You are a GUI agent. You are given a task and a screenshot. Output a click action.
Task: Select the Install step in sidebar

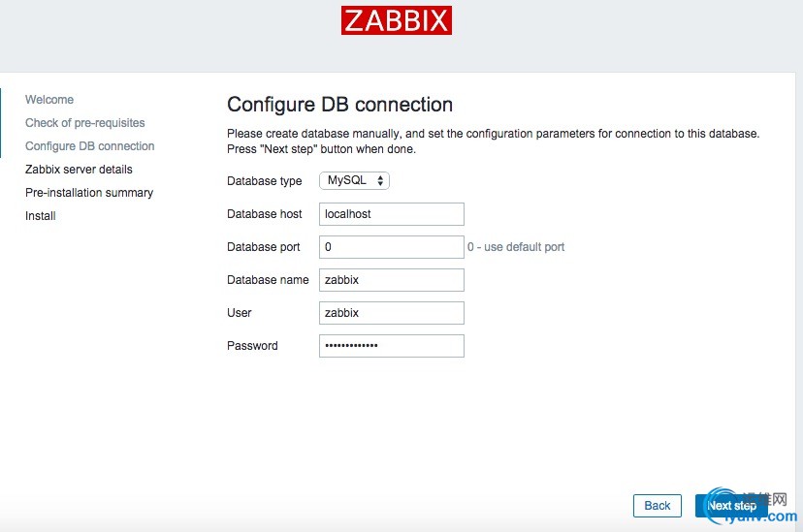[x=41, y=216]
